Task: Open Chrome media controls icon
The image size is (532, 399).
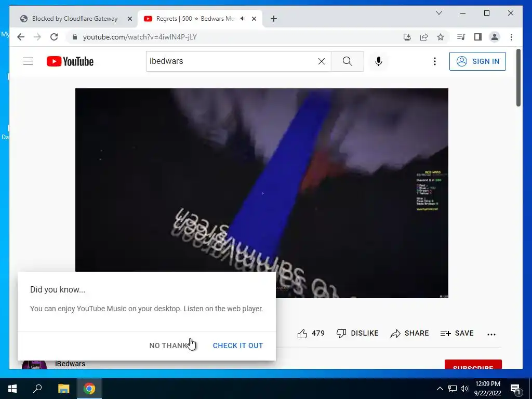Action: tap(461, 37)
